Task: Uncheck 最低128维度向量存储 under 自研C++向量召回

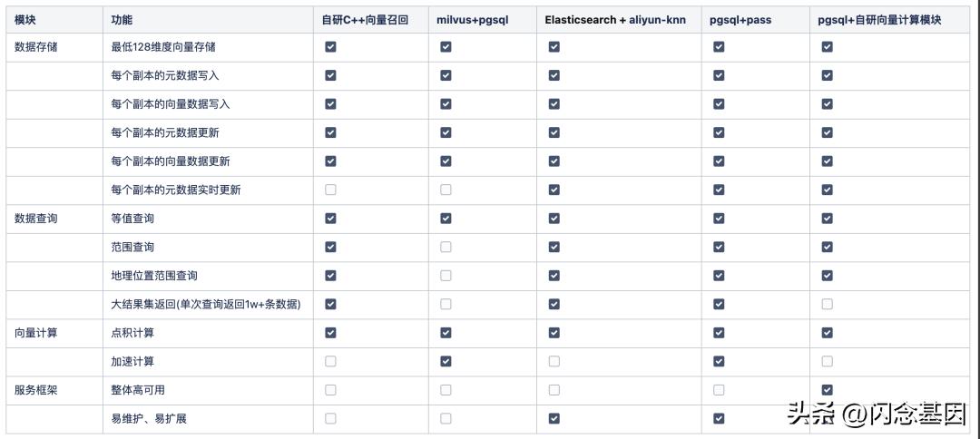Action: coord(330,47)
